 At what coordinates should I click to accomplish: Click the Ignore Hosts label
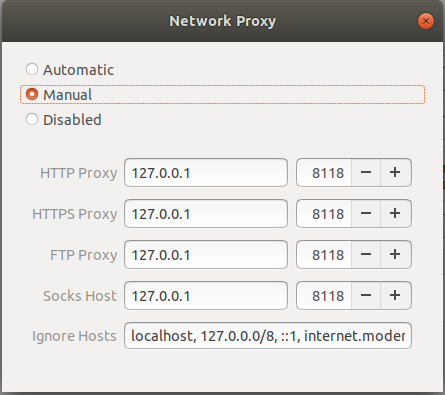click(x=74, y=336)
